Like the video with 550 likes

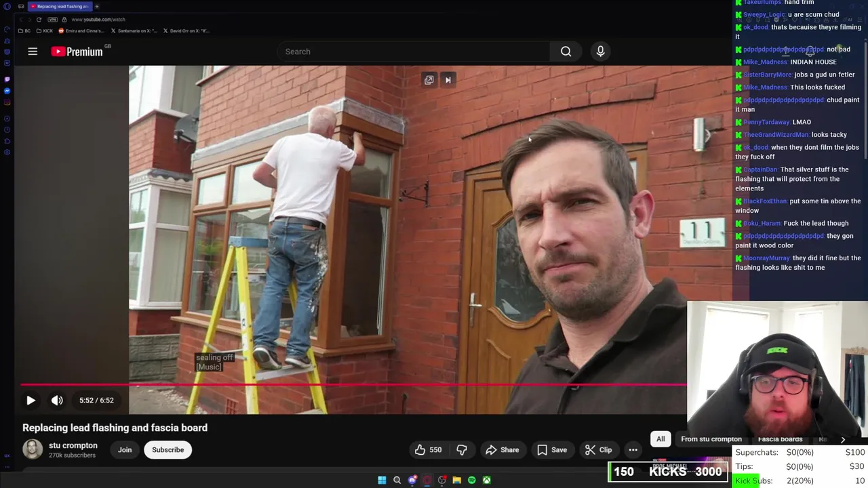[428, 450]
